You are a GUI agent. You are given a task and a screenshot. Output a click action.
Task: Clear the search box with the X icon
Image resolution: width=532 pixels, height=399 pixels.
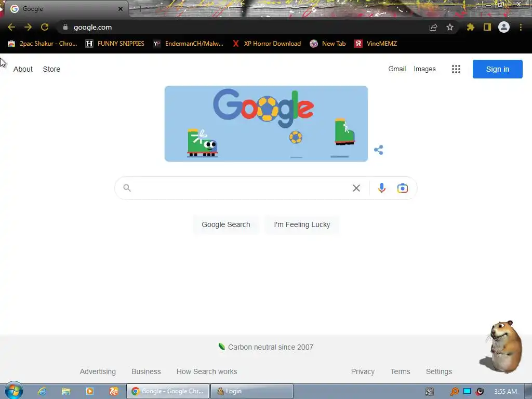(x=356, y=188)
